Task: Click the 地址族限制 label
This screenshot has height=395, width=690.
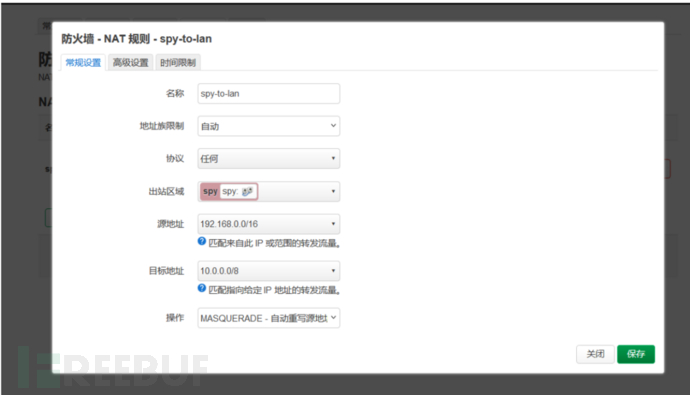Action: point(161,126)
